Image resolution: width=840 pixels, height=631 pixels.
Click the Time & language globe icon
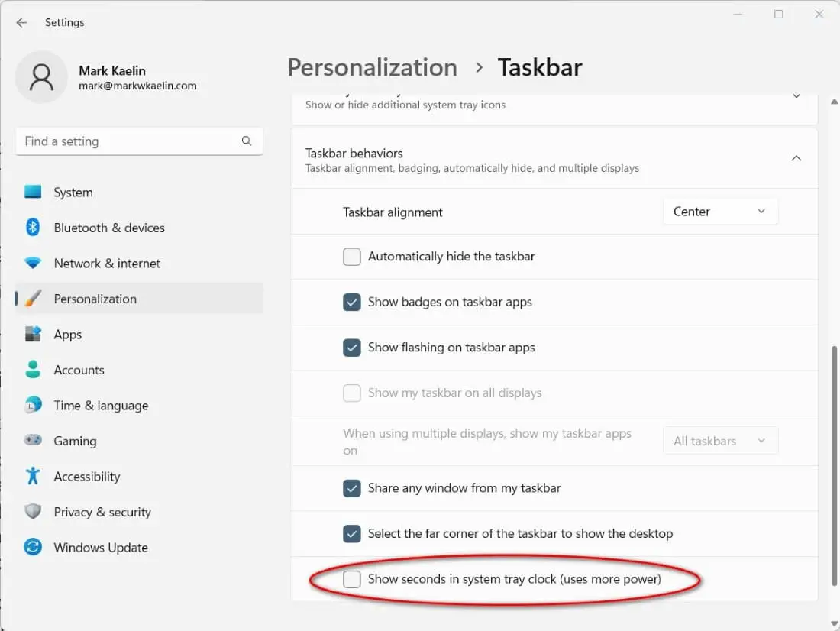[33, 406]
